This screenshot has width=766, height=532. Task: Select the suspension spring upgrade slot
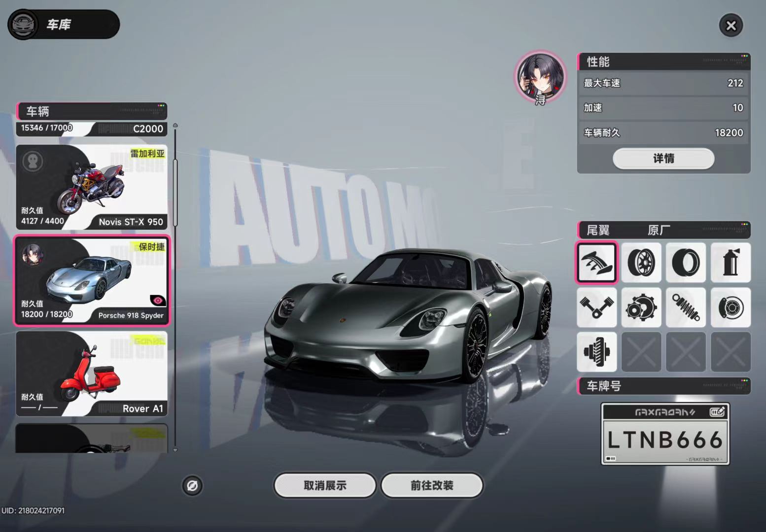(x=686, y=307)
